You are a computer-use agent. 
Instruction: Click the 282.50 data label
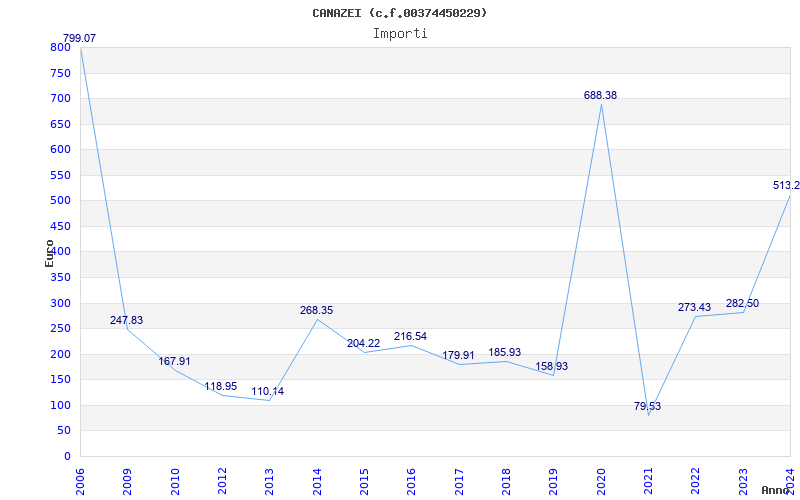(x=742, y=304)
